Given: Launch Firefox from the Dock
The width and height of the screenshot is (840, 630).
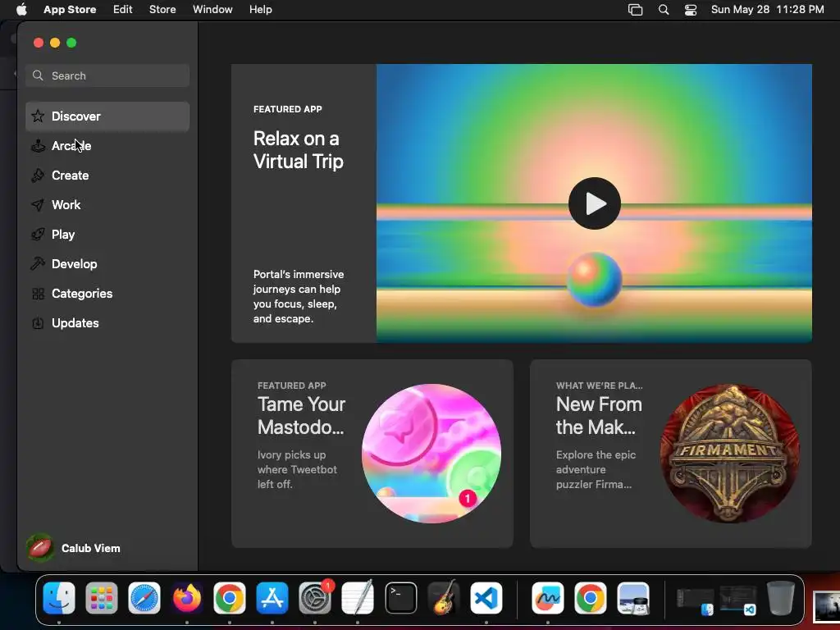Looking at the screenshot, I should click(x=187, y=598).
